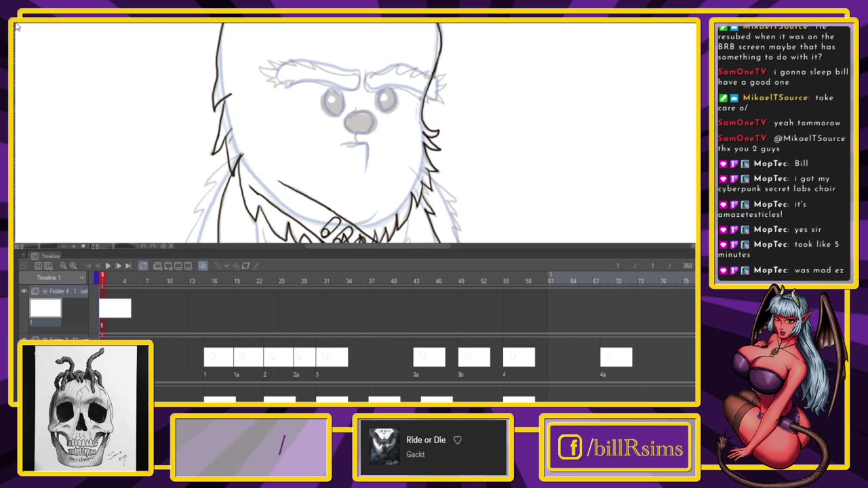Click frame 61 on the timeline ruler

click(551, 281)
